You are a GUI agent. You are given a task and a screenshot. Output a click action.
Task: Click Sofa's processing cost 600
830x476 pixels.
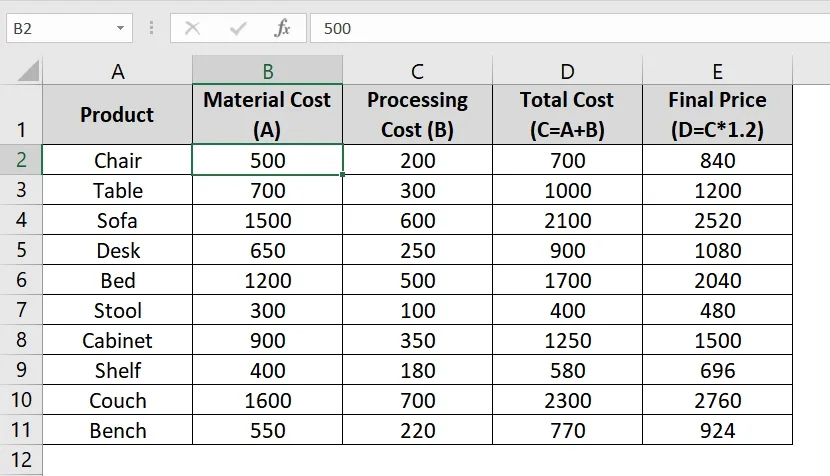(417, 220)
